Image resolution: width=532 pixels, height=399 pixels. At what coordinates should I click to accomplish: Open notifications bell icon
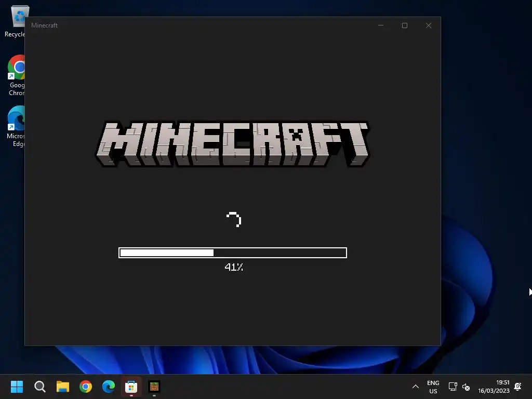tap(518, 387)
